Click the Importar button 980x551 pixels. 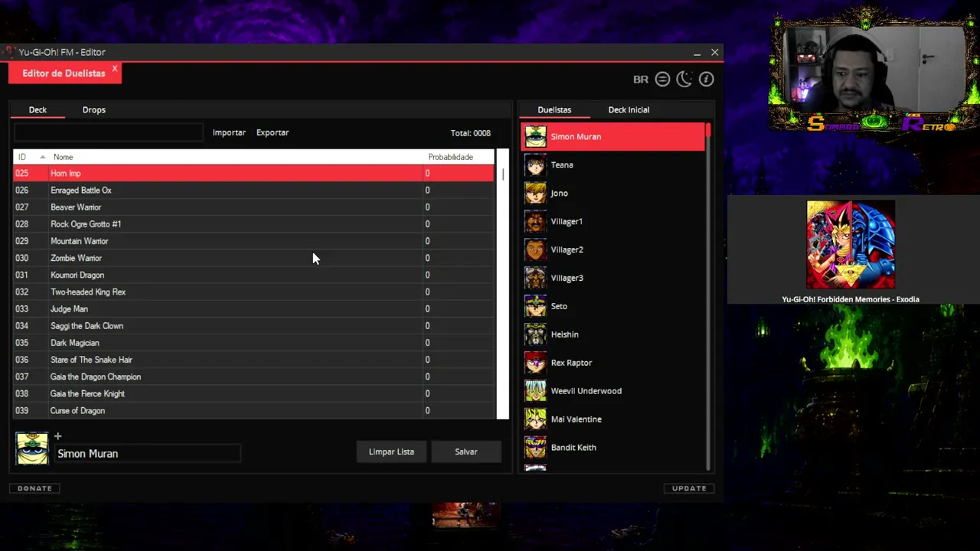(229, 132)
